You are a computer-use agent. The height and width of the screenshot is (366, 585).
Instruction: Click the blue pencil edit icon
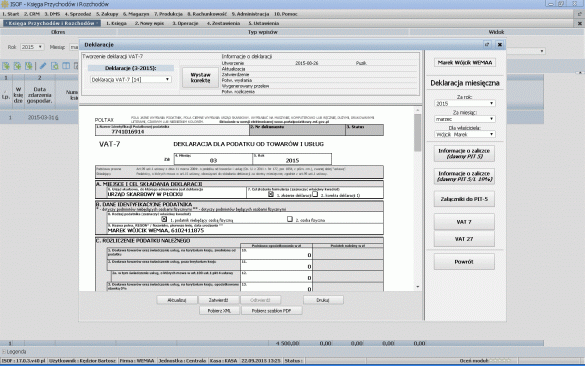pos(43,66)
